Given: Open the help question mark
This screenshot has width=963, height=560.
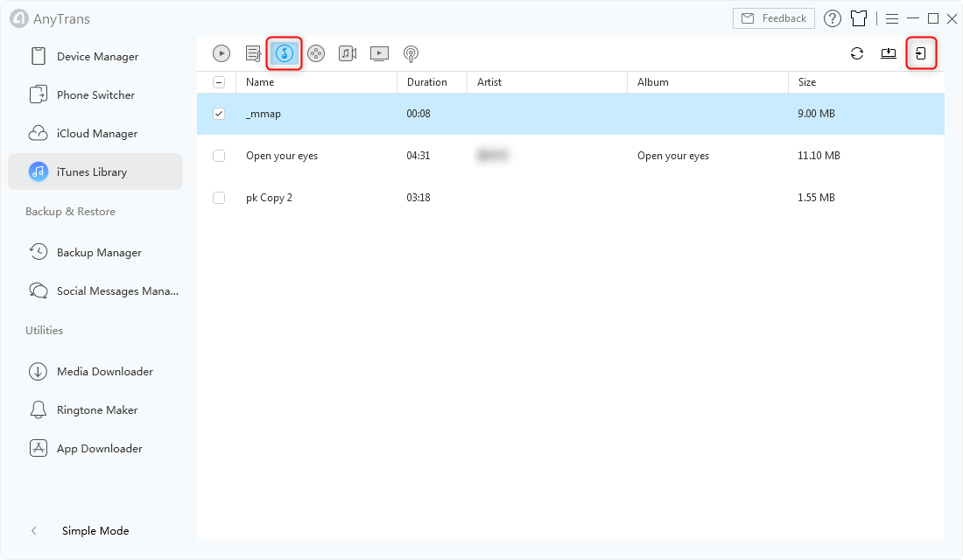Looking at the screenshot, I should tap(833, 18).
